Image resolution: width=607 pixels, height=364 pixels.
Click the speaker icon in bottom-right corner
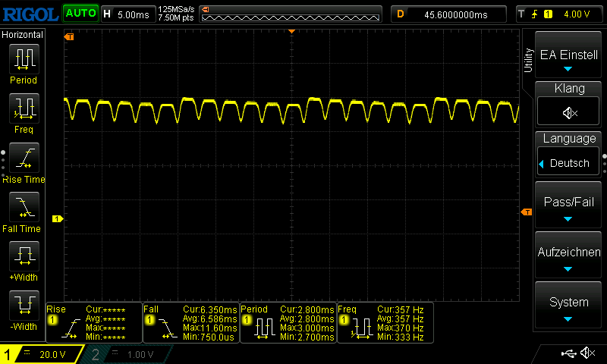pos(587,353)
